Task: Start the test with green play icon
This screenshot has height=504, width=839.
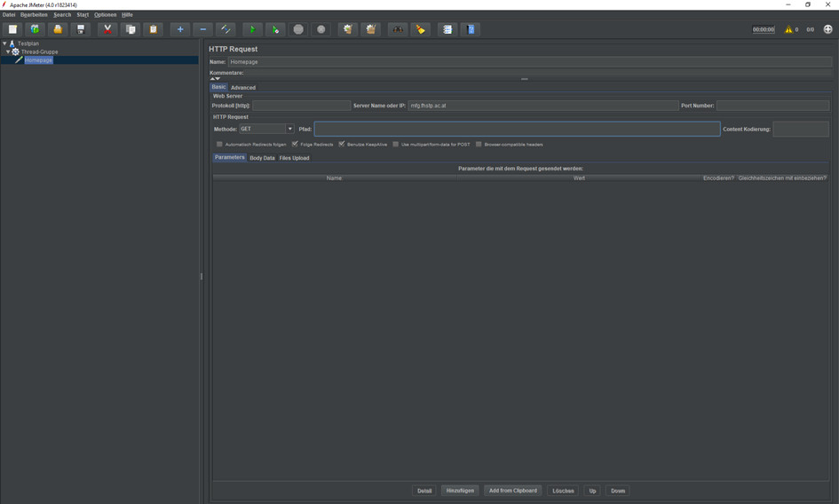Action: 252,29
